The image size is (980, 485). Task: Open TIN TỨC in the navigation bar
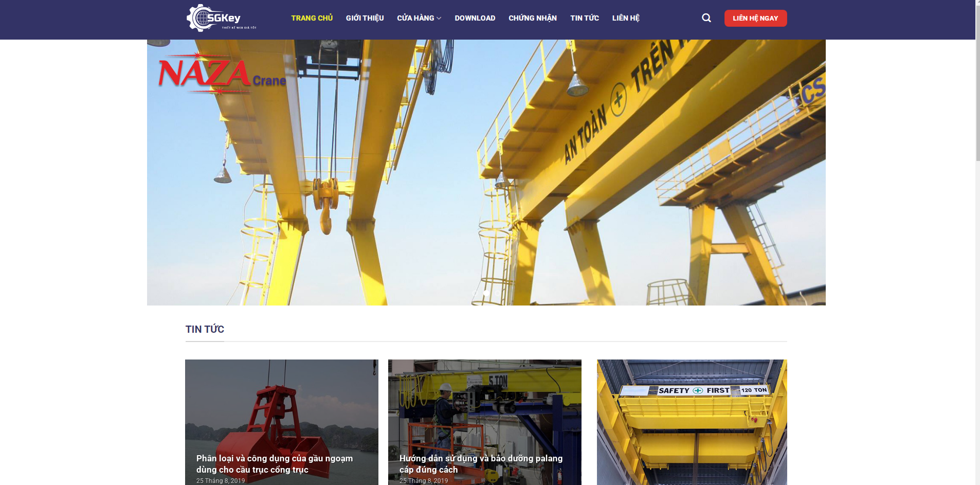tap(585, 18)
